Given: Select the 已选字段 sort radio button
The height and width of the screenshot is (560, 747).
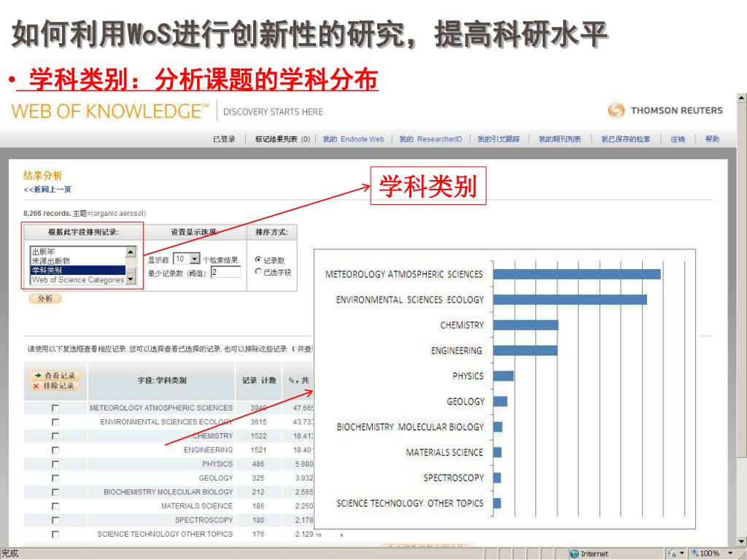Looking at the screenshot, I should coord(258,271).
